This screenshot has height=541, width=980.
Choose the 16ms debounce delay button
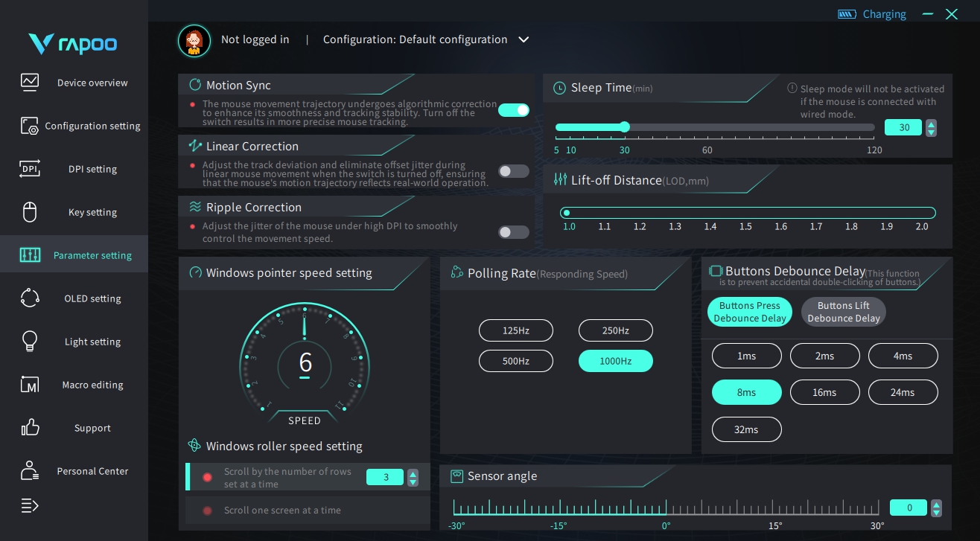point(824,392)
